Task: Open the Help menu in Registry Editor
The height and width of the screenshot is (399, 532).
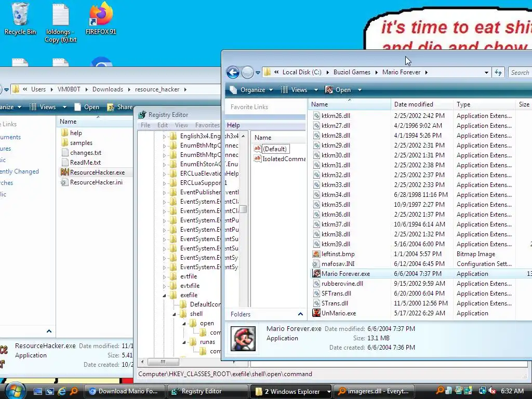Action: pyautogui.click(x=233, y=125)
